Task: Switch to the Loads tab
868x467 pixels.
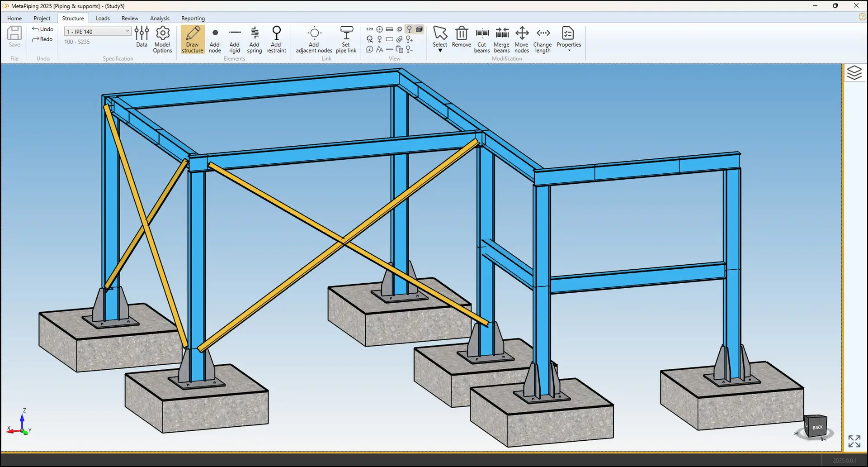Action: (103, 18)
